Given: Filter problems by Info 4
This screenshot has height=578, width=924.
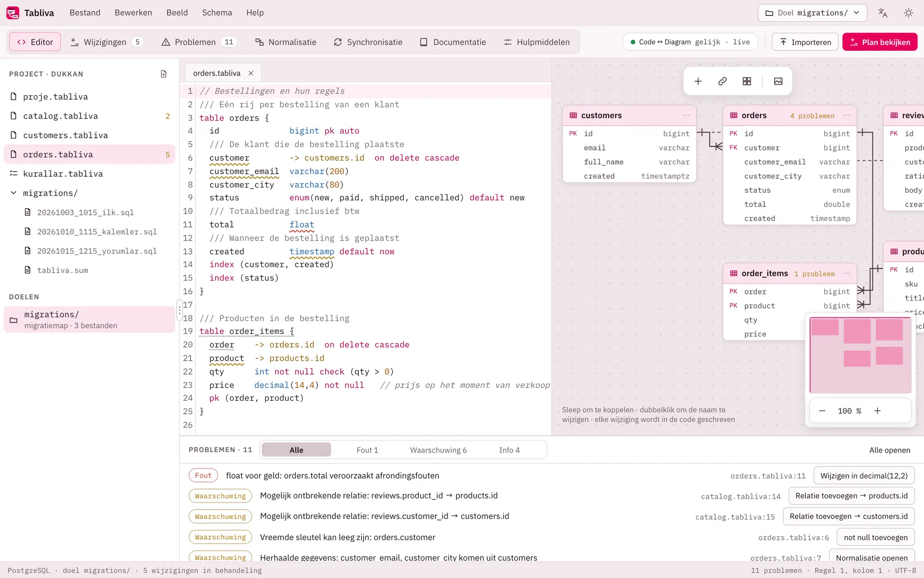Looking at the screenshot, I should point(509,450).
